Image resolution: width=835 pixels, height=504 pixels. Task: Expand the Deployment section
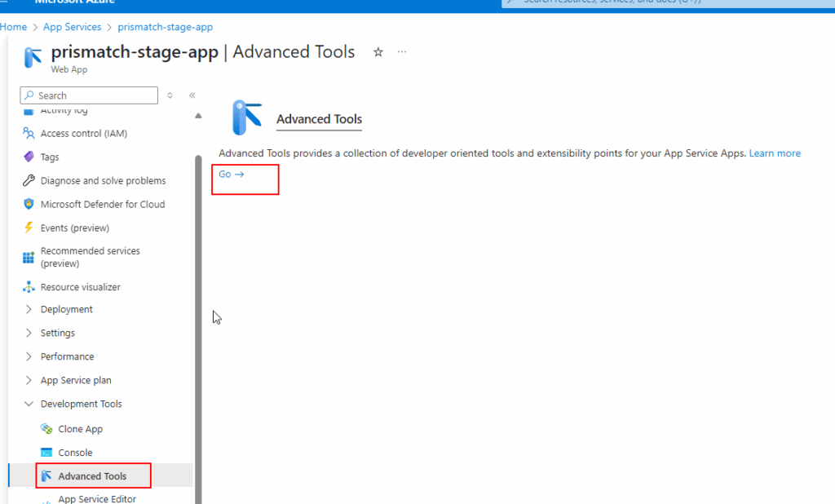coord(29,309)
